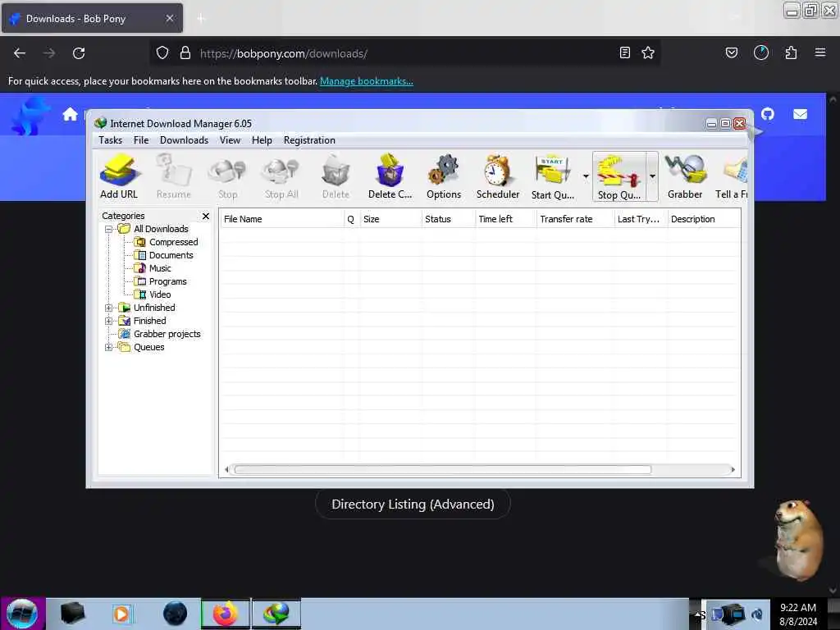Sort by File Name column header
Image resolution: width=840 pixels, height=630 pixels.
[282, 219]
